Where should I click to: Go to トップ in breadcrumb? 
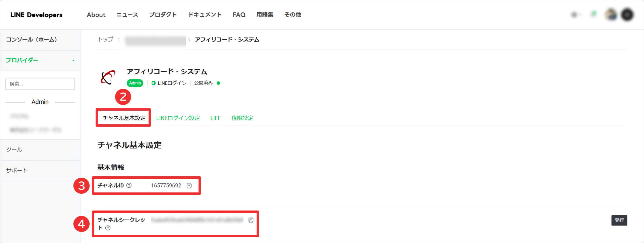click(105, 39)
